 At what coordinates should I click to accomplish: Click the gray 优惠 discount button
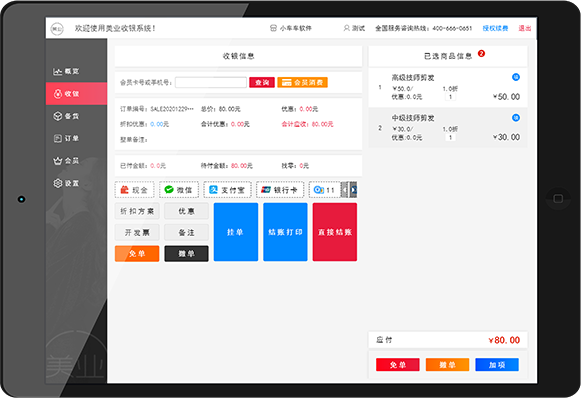coord(186,211)
